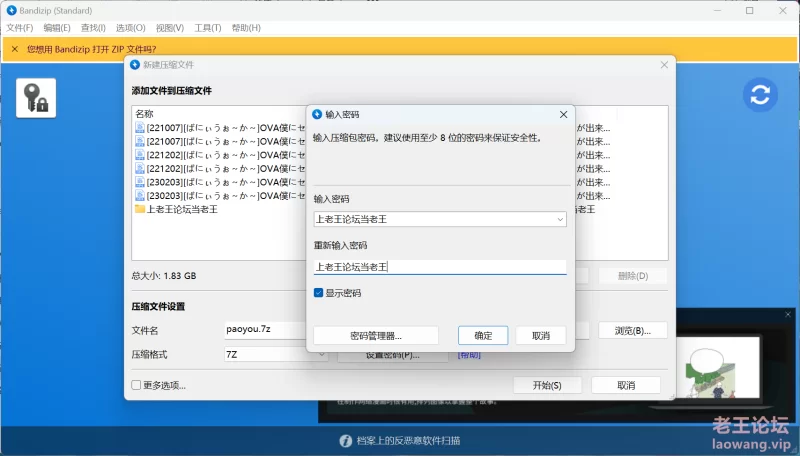Open the 工具(T) menu

(207, 28)
